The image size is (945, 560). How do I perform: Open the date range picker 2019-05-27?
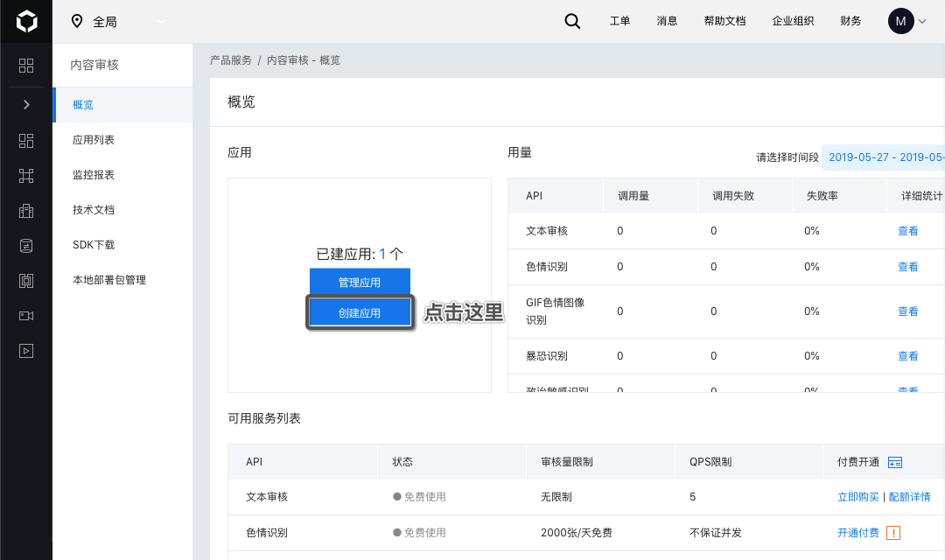[885, 157]
